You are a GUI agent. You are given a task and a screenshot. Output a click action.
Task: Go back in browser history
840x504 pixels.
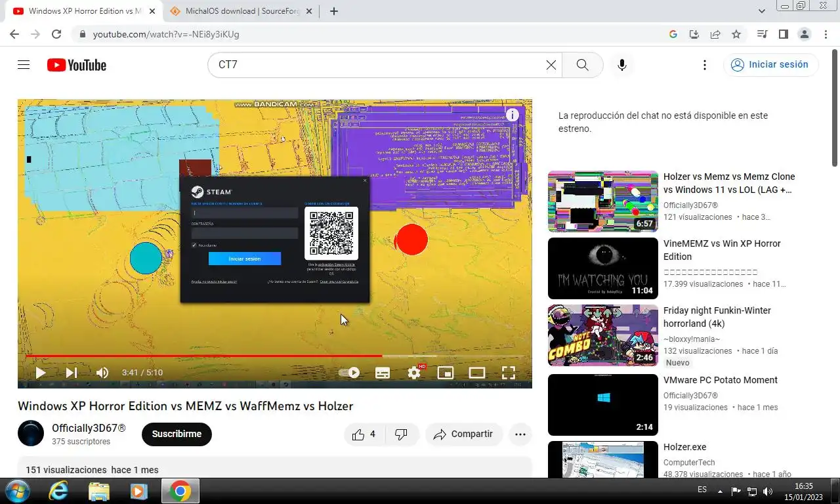click(x=14, y=34)
